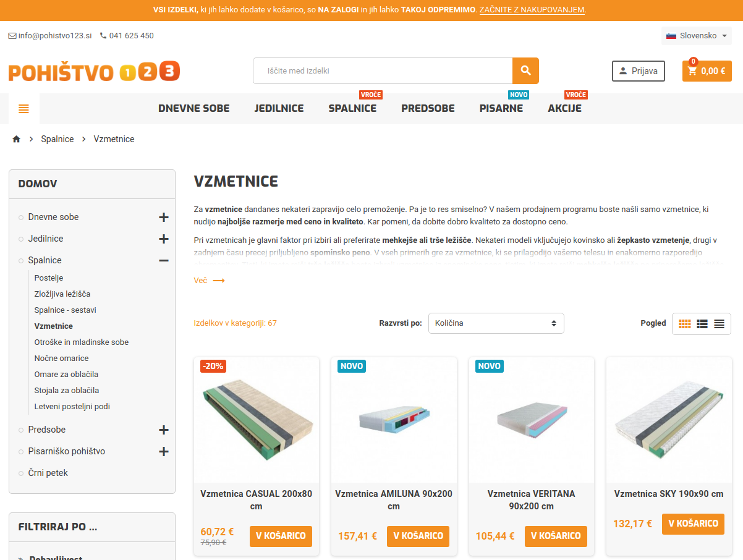The height and width of the screenshot is (560, 743).
Task: Switch to list view with thumbnails
Action: [x=702, y=323]
